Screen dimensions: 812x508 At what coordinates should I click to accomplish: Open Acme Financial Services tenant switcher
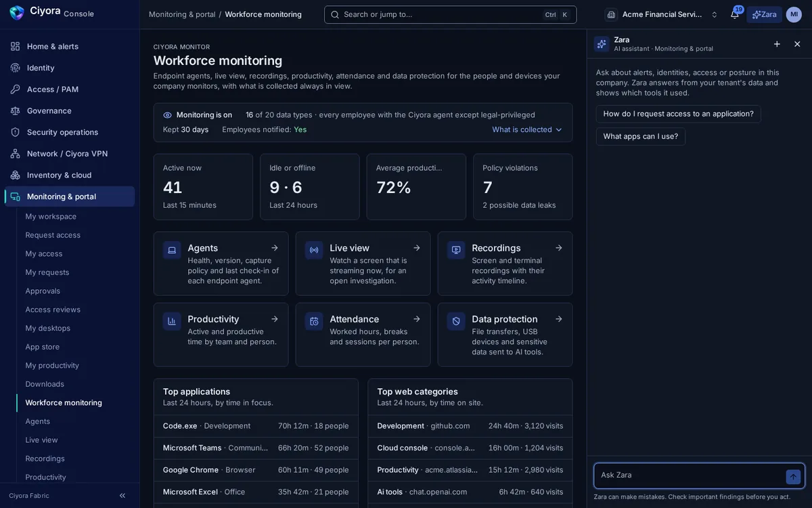coord(661,14)
